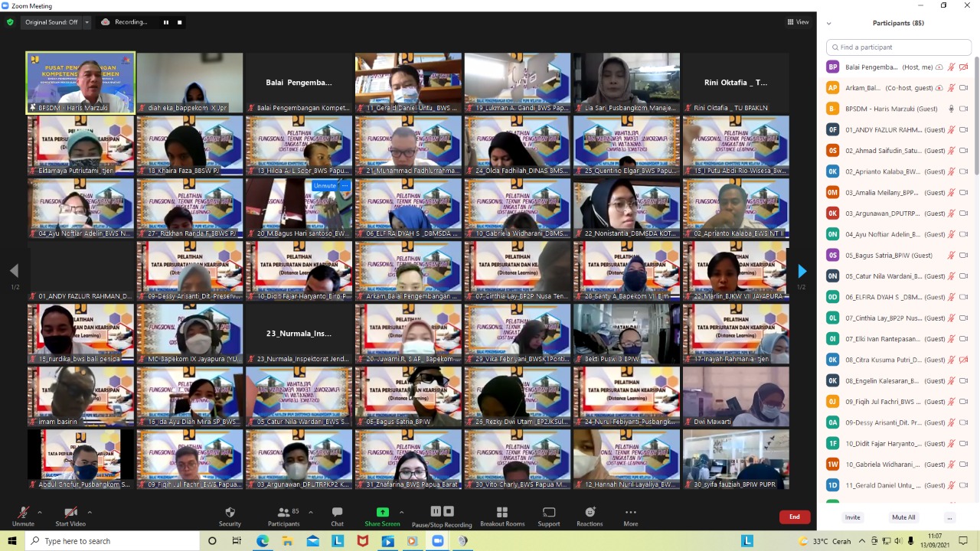Image resolution: width=980 pixels, height=551 pixels.
Task: Toggle video for Balai Pengemba... host row
Action: 964,67
